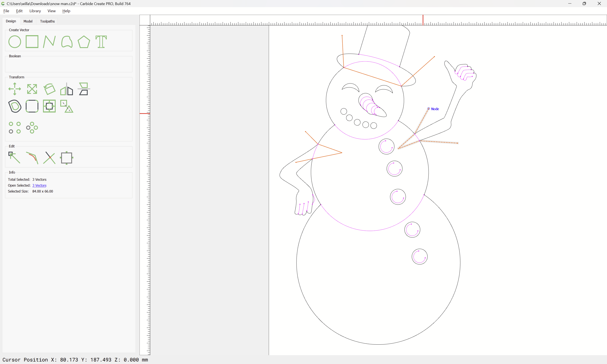
Task: Click the 'Total Selected: 3 Vectors' text
Action: tap(27, 179)
